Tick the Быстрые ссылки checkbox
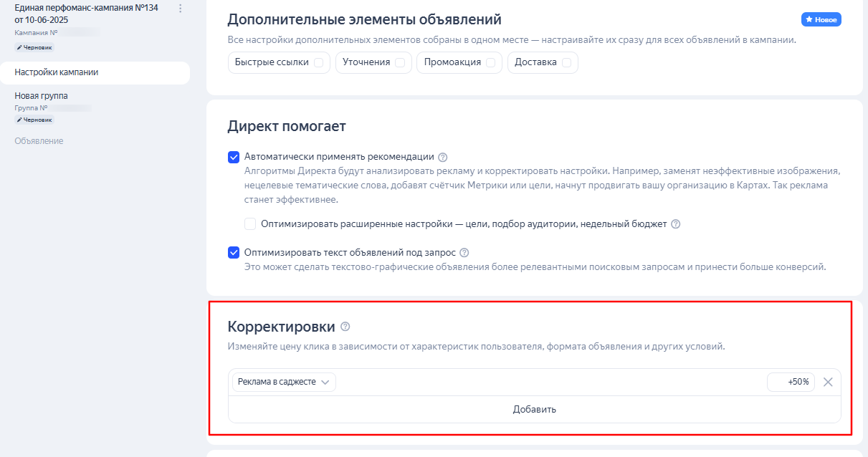Screen dimensions: 868x457 (318, 62)
